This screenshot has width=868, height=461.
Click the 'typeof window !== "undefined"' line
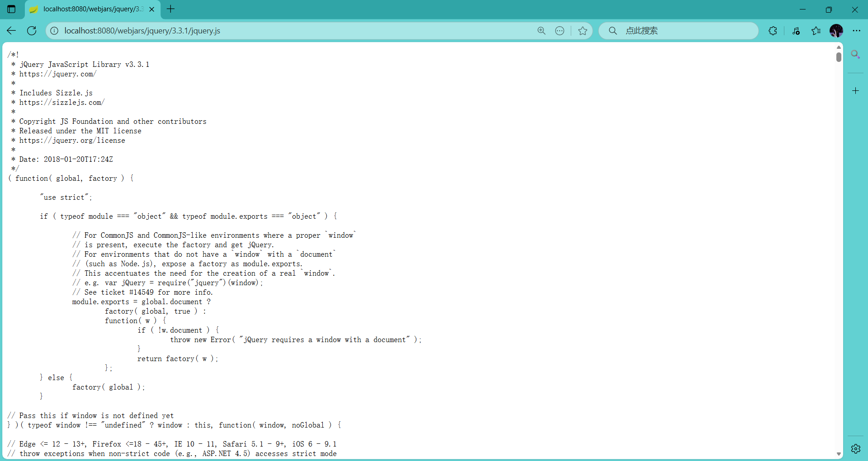[175, 425]
